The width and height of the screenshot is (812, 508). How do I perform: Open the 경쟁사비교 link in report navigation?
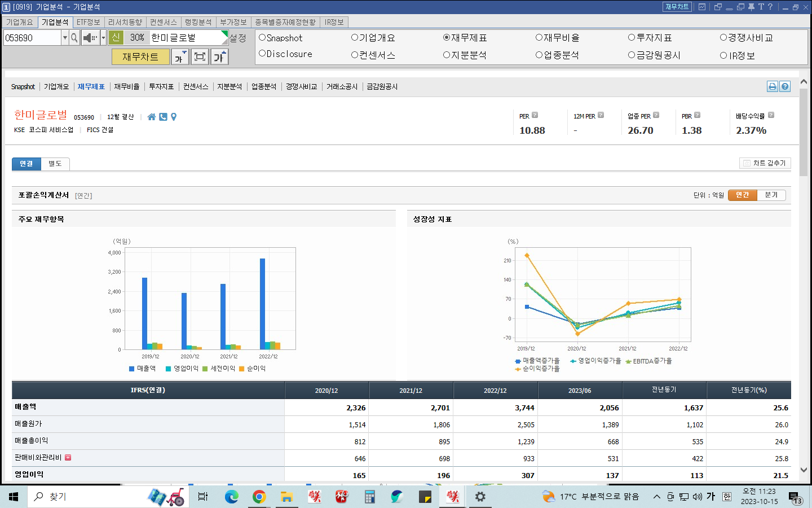tap(301, 86)
